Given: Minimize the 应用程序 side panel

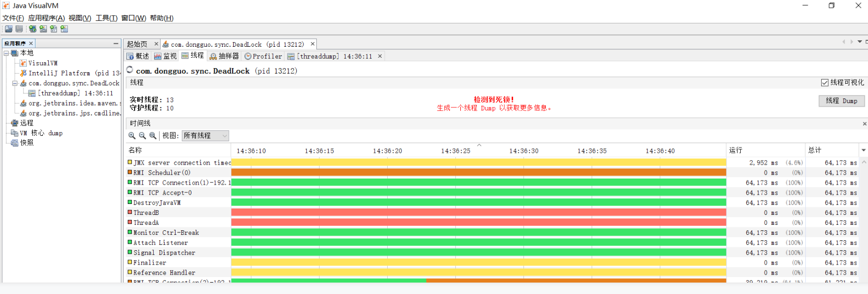Looking at the screenshot, I should (116, 43).
